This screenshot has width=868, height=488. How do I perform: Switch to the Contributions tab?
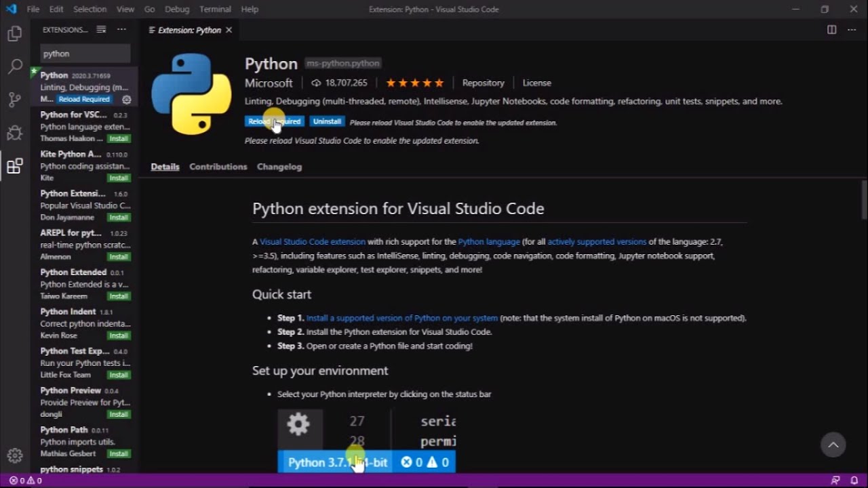pyautogui.click(x=218, y=167)
